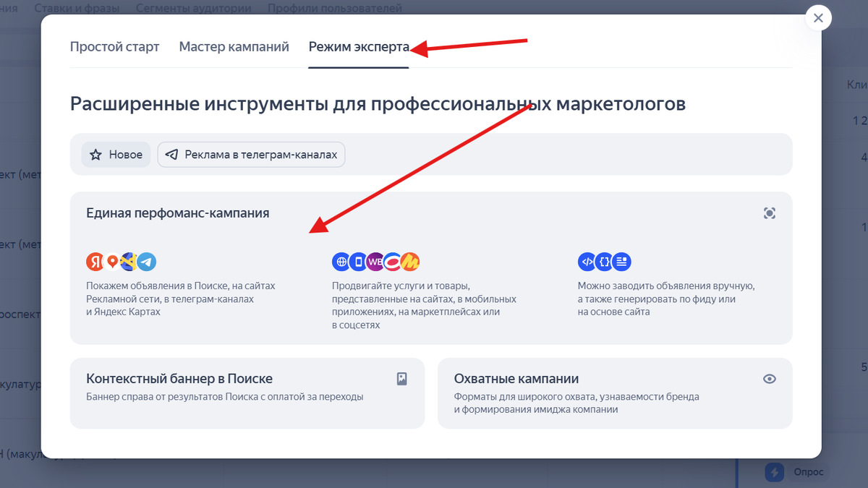The image size is (868, 488).
Task: Open the Охватные кампании campaign card
Action: click(615, 393)
